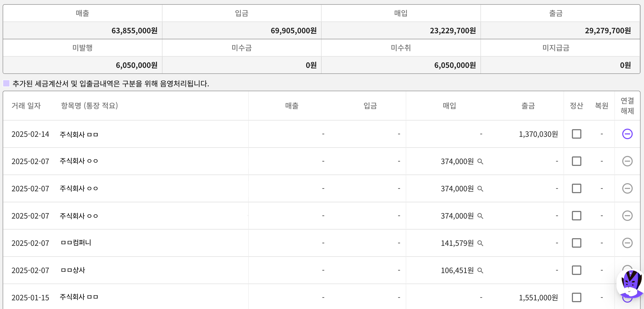
Task: Click unlink icon for ㅁㅁ컴퍼니 row
Action: (x=627, y=243)
